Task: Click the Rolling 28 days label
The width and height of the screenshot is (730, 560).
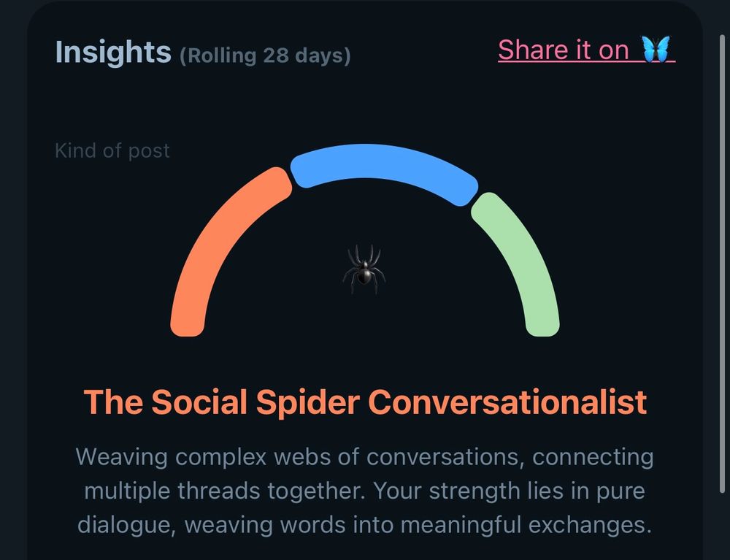Action: (265, 55)
